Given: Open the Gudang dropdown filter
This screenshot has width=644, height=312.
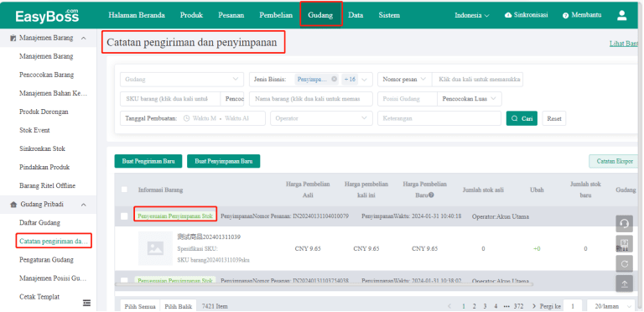Looking at the screenshot, I should pos(181,79).
